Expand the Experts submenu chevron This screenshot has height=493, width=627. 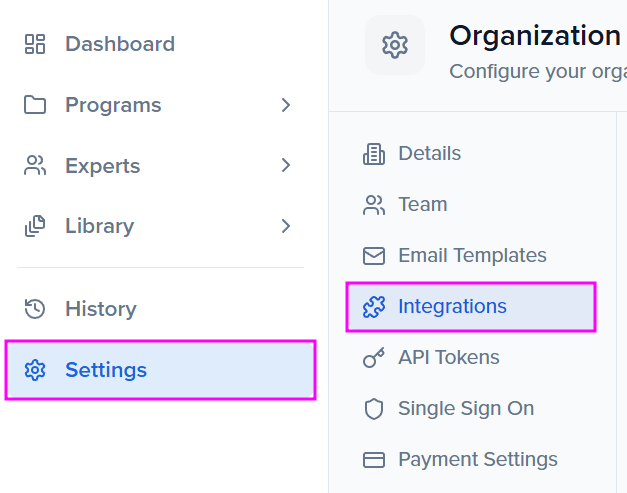tap(286, 166)
